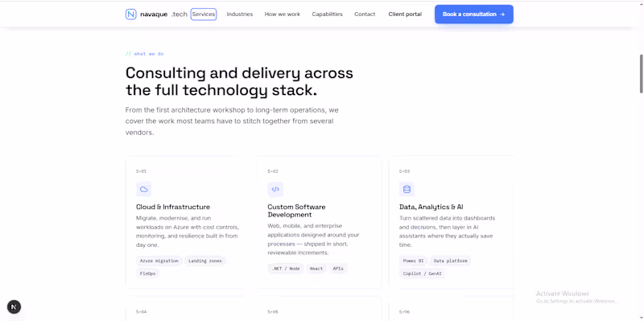The image size is (644, 321).
Task: Click the Power BI tag
Action: coord(413,261)
